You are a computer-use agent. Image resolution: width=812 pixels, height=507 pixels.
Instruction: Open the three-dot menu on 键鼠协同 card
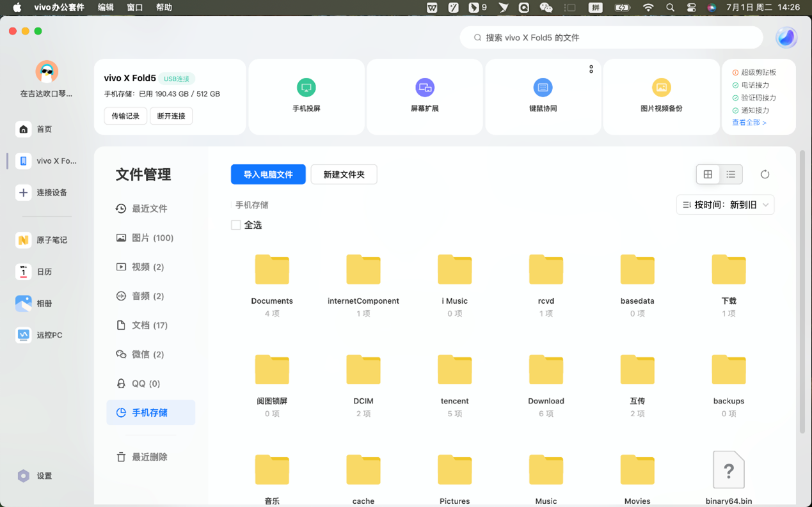(591, 69)
